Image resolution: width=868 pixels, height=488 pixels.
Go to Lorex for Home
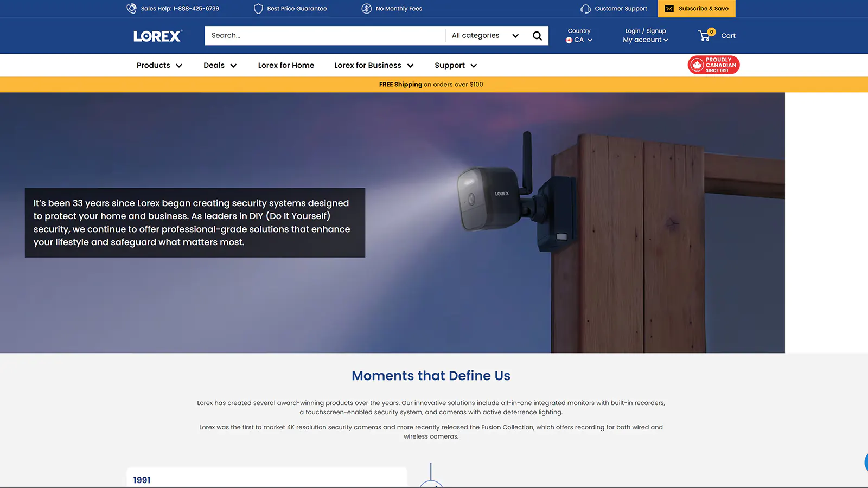click(286, 65)
